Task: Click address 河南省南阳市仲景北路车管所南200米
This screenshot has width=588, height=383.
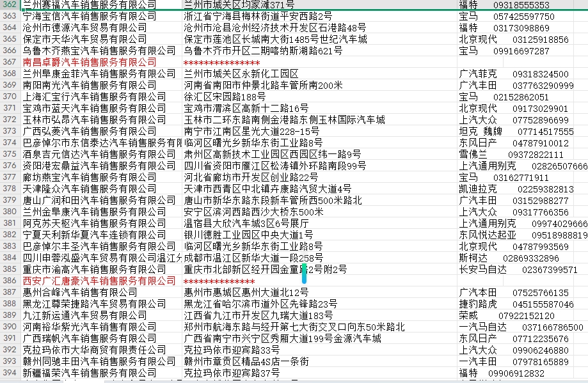Action: pyautogui.click(x=263, y=86)
